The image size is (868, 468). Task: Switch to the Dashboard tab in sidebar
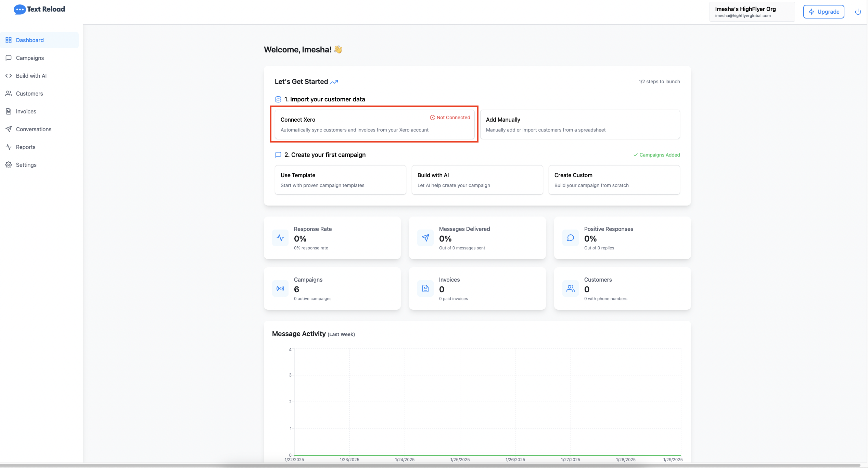click(x=30, y=40)
